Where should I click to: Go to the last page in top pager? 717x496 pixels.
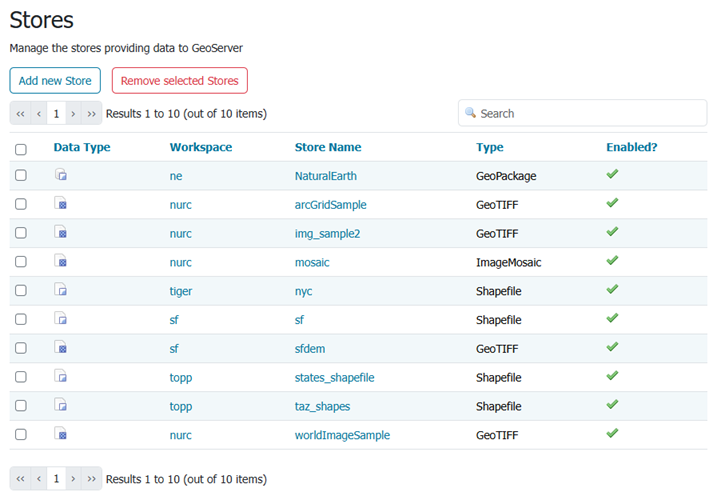click(92, 113)
